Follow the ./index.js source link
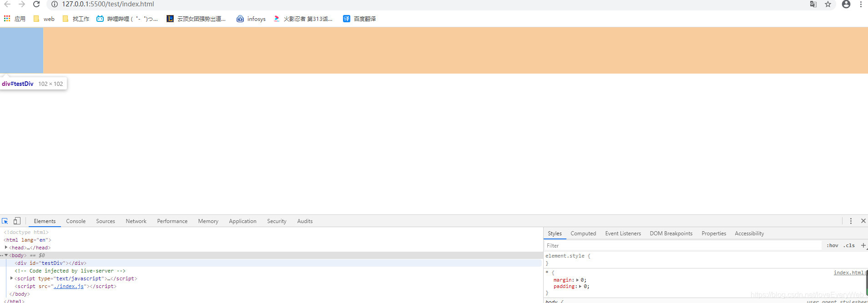Screen dimensions: 868x303 pyautogui.click(x=69, y=286)
